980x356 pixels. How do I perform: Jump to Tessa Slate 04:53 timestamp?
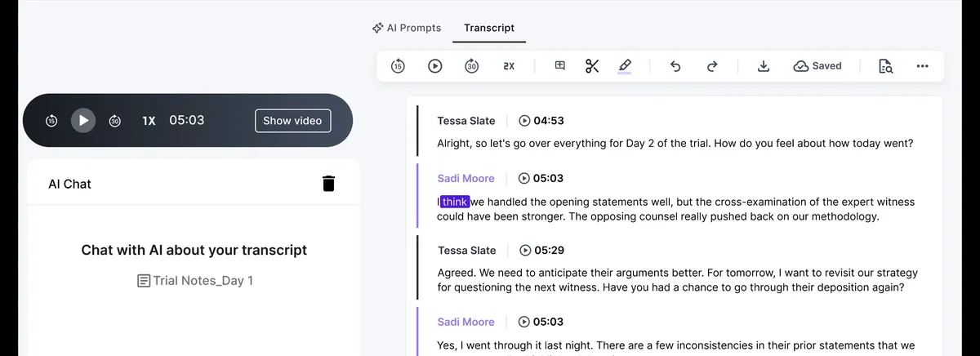[541, 121]
